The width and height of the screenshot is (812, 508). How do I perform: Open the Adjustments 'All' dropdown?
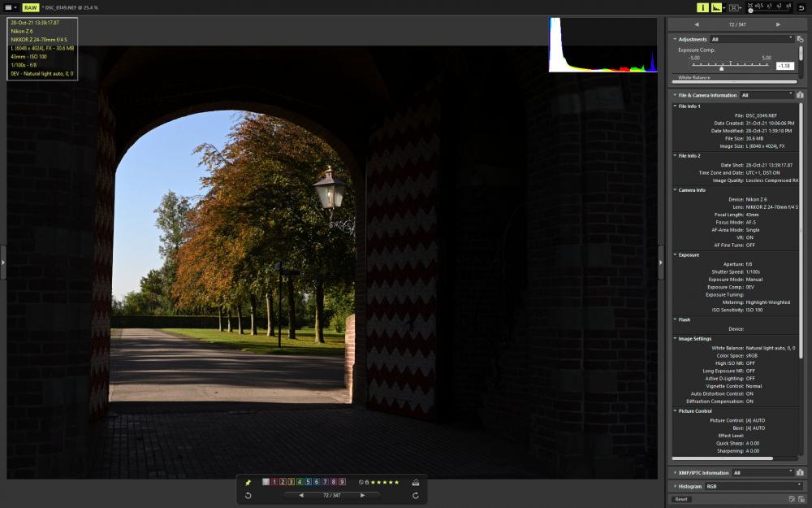coord(751,39)
